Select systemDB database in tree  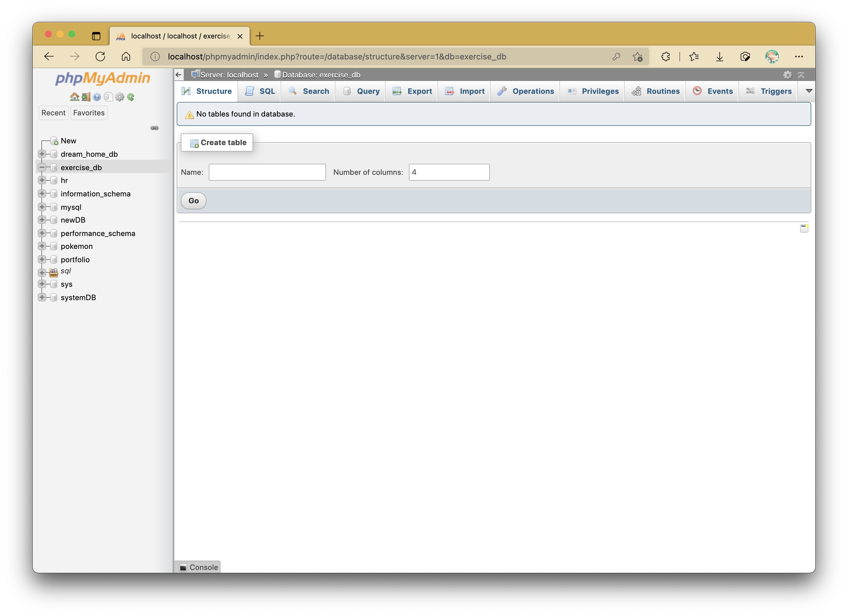78,297
